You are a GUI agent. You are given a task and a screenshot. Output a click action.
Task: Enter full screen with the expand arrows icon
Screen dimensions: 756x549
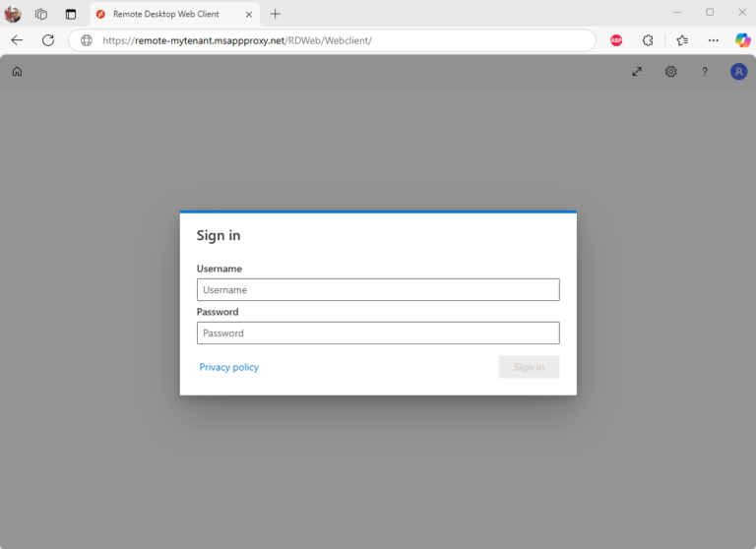[x=637, y=72]
